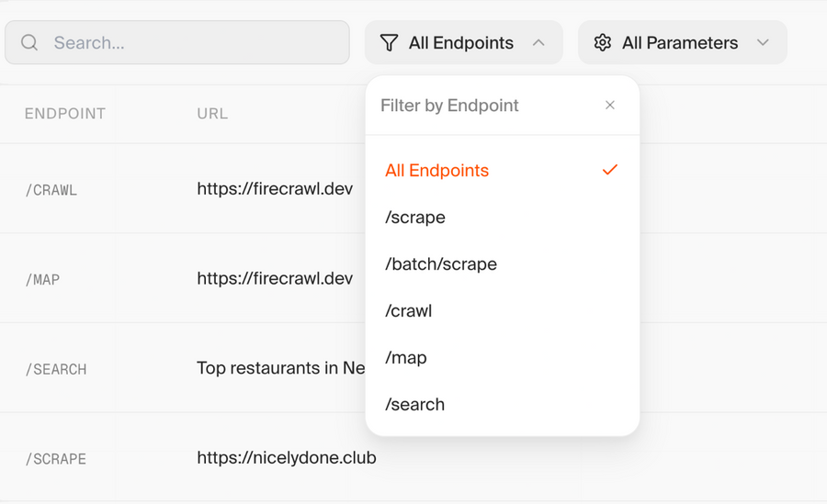Screen dimensions: 827x504
Task: Filter by /batch/scrape endpoint
Action: tap(441, 264)
